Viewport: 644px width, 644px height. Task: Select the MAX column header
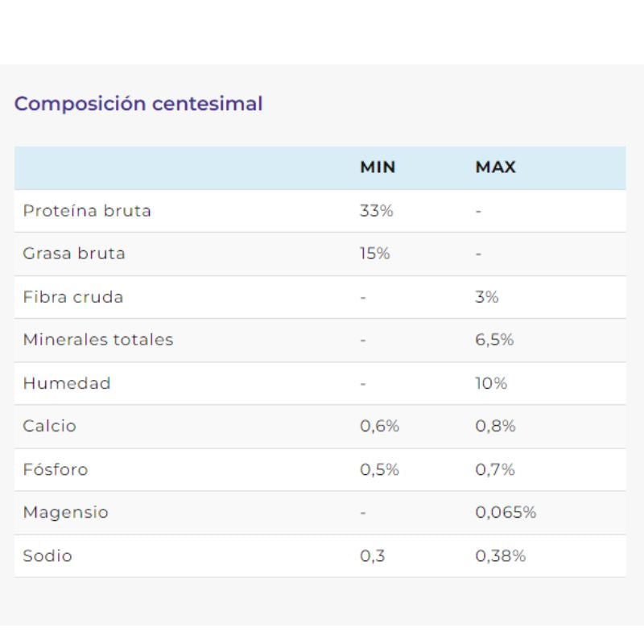495,167
